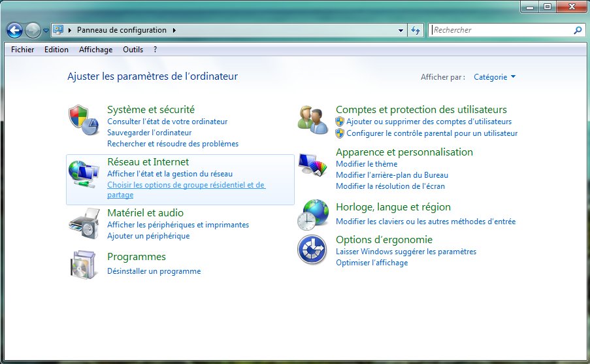Click Laisser Windows suggérer les paramètres
590x364 pixels.
click(x=406, y=252)
